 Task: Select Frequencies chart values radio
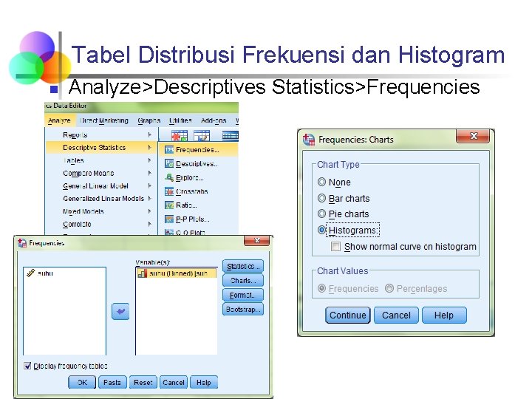point(321,288)
